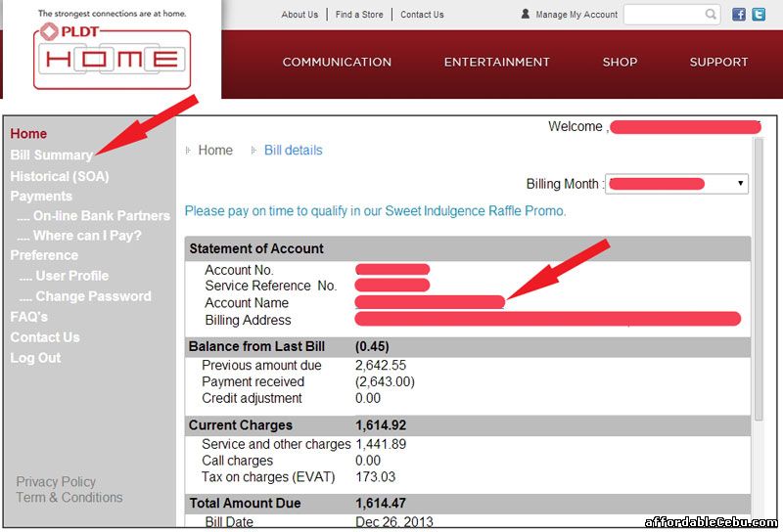
Task: Open the Find a Store link
Action: 359,15
